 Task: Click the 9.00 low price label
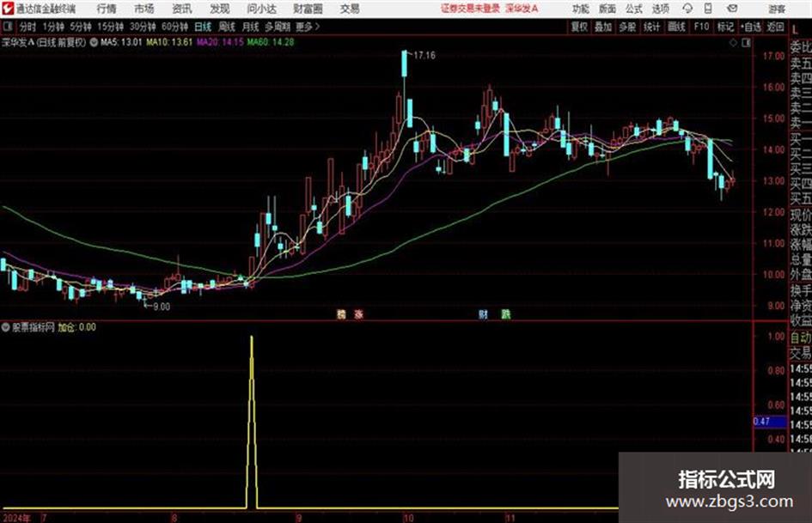(x=162, y=307)
